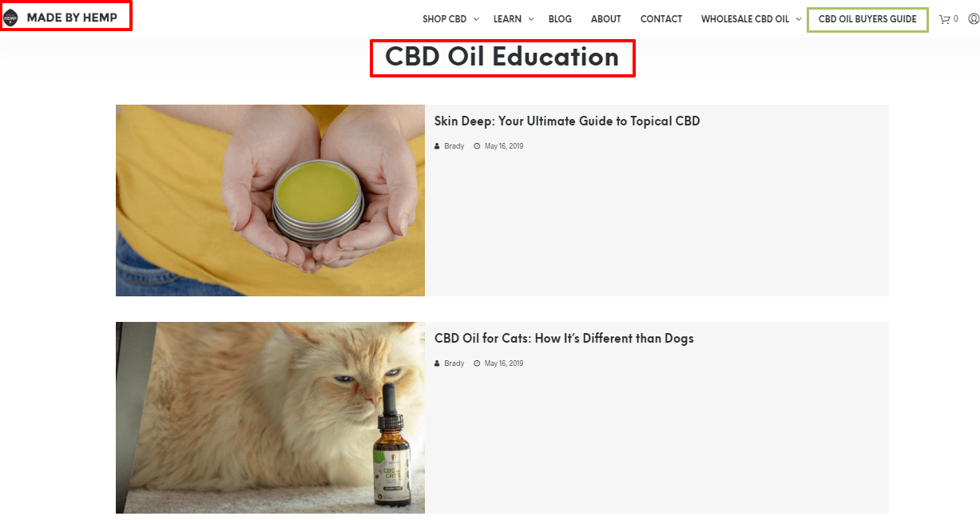Click the hands holding balm thumbnail

270,200
